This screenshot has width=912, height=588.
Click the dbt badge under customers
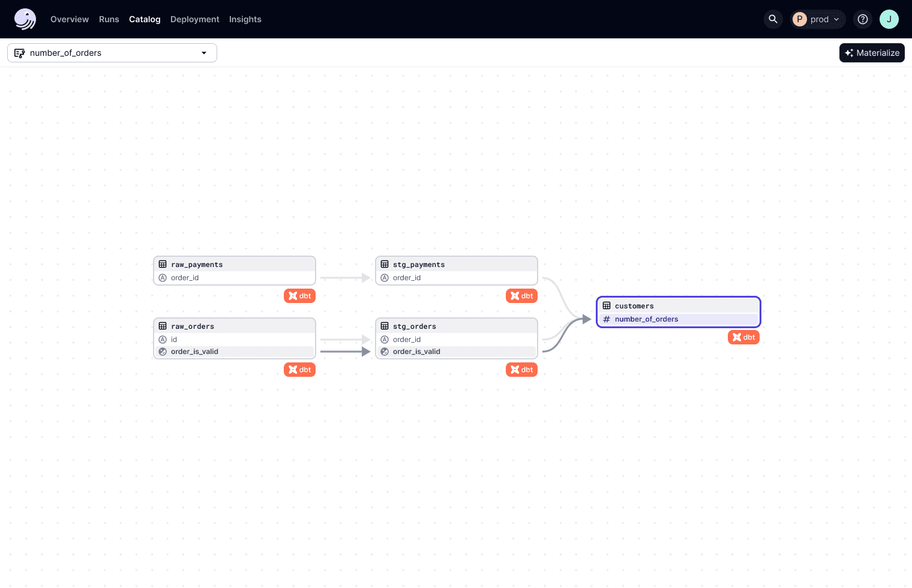(743, 337)
